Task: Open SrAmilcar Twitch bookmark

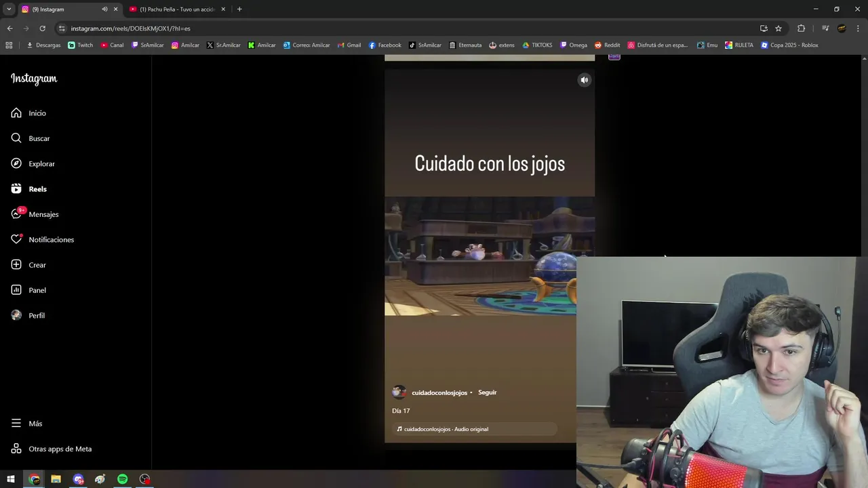Action: pos(148,45)
